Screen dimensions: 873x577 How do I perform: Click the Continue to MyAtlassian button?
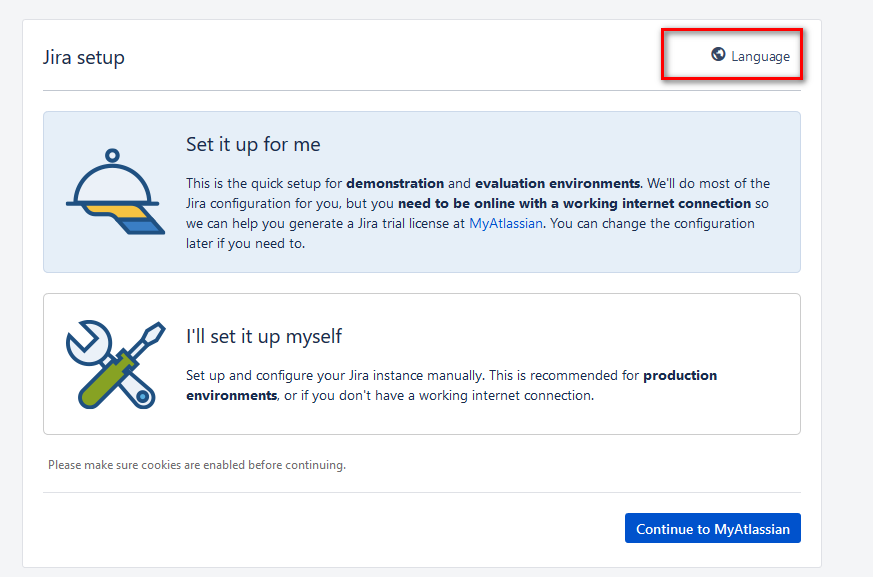(x=713, y=528)
